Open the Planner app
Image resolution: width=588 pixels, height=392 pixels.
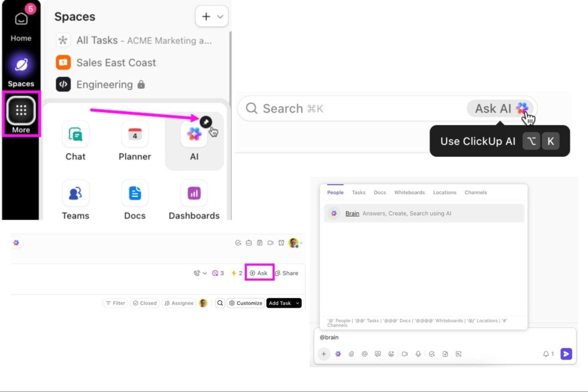point(134,139)
